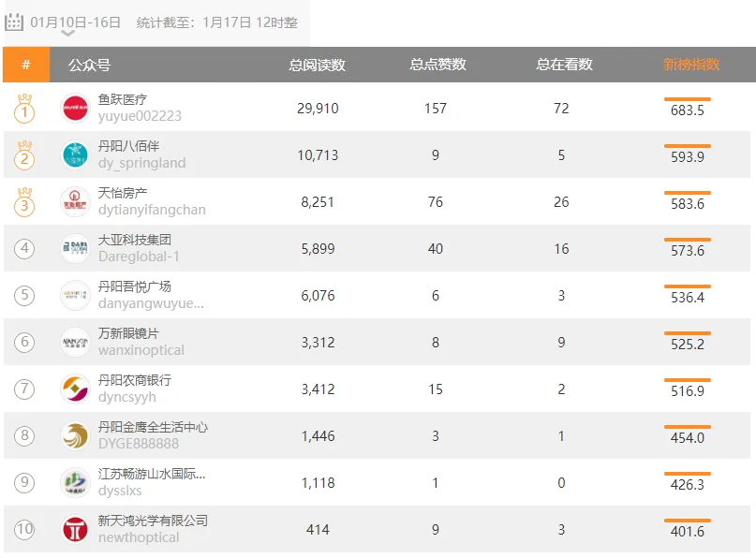Expand the date range dropdown chevron
The width and height of the screenshot is (756, 558).
[x=68, y=34]
